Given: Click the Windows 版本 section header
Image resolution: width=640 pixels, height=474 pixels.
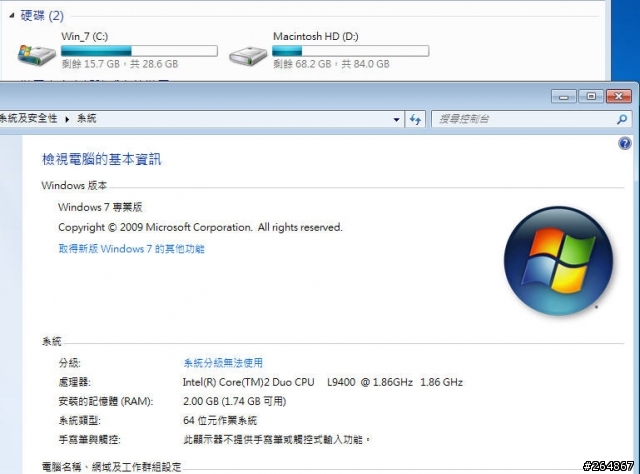Looking at the screenshot, I should (74, 185).
